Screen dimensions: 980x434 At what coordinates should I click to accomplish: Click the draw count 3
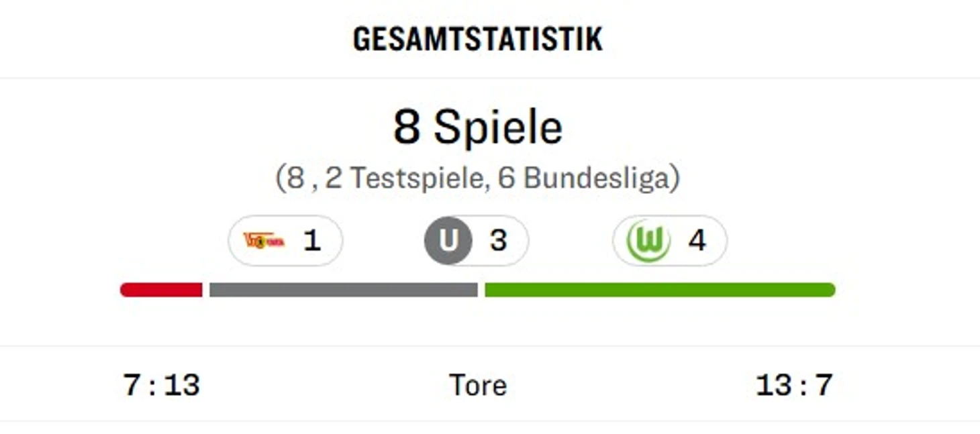pos(498,241)
